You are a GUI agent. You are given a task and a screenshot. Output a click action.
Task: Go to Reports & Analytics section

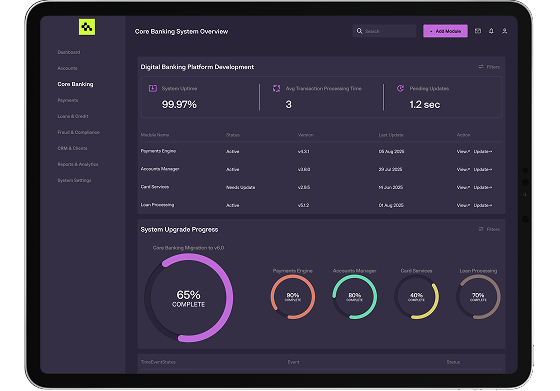(x=78, y=164)
